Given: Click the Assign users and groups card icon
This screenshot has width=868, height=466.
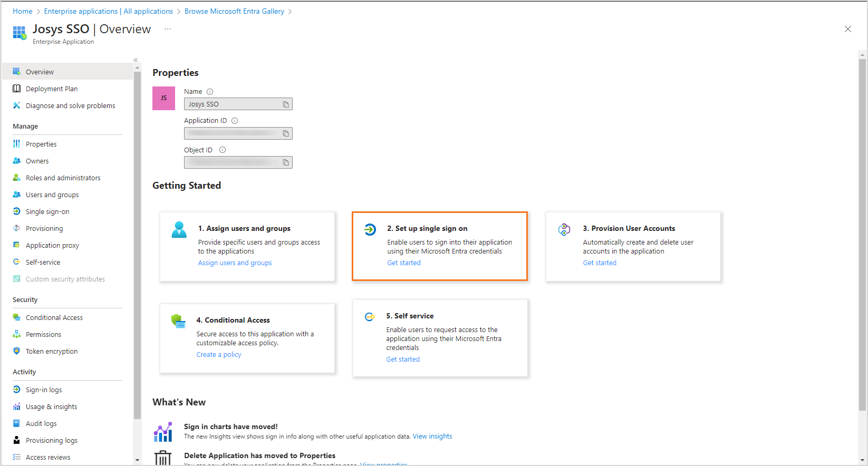Looking at the screenshot, I should [179, 230].
